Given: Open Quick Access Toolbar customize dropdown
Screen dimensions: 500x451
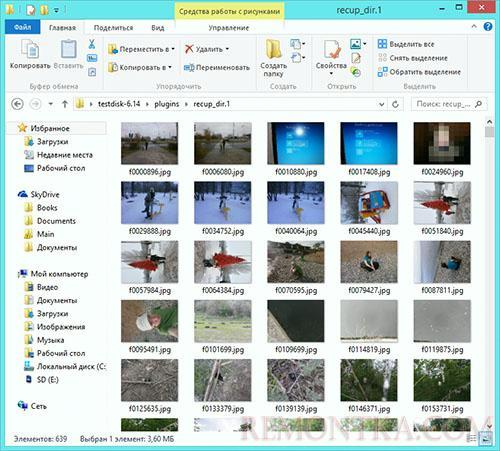Looking at the screenshot, I should (x=56, y=11).
